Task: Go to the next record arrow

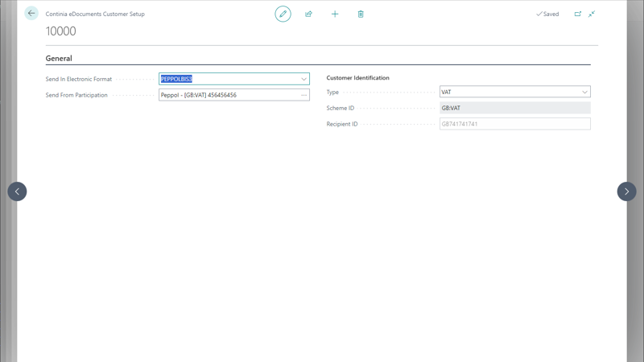Action: coord(626,191)
